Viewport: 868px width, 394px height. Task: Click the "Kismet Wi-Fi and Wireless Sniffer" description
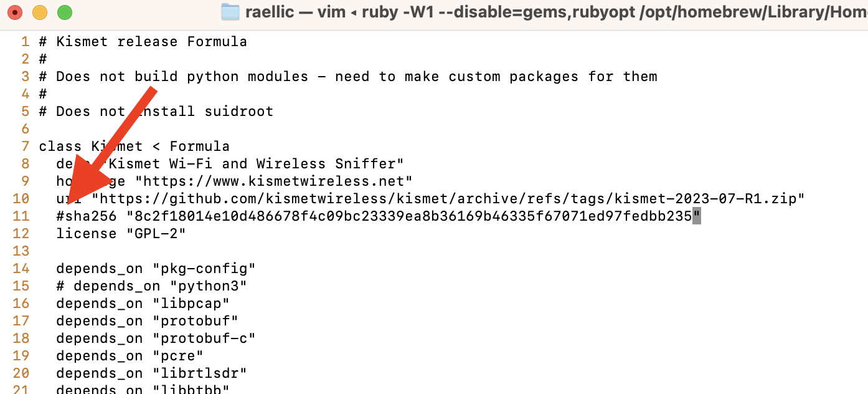click(x=252, y=164)
